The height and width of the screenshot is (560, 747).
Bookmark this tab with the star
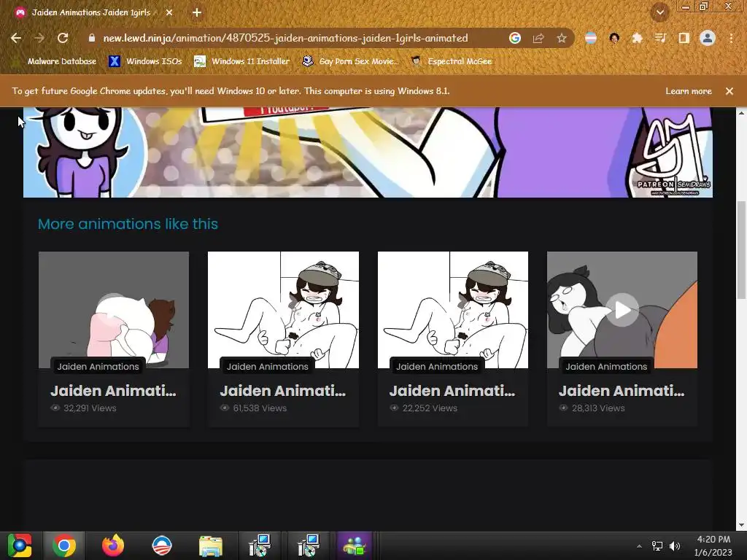click(x=562, y=38)
